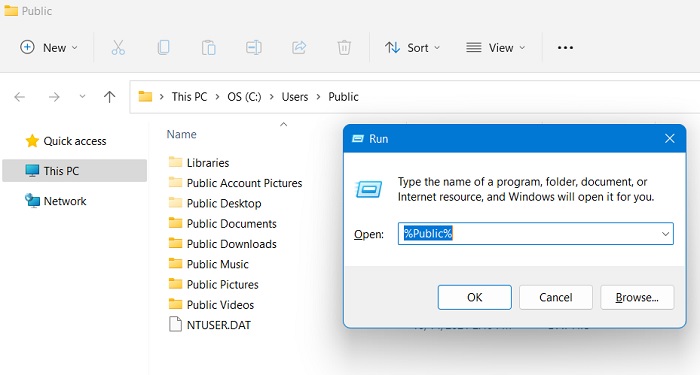This screenshot has width=700, height=375.
Task: Click the Public Pictures folder icon
Action: tap(175, 283)
